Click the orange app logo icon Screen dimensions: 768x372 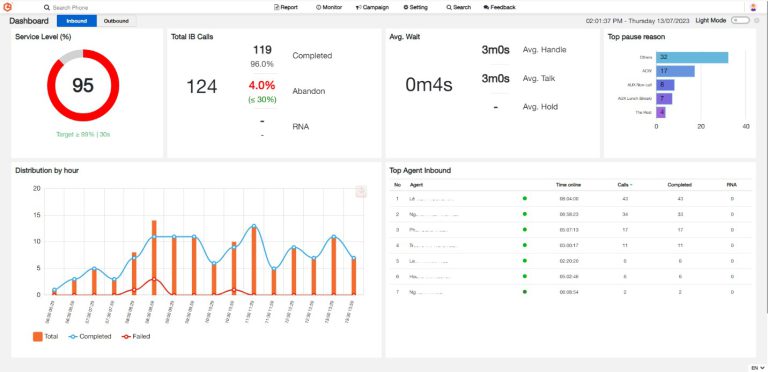[x=7, y=7]
